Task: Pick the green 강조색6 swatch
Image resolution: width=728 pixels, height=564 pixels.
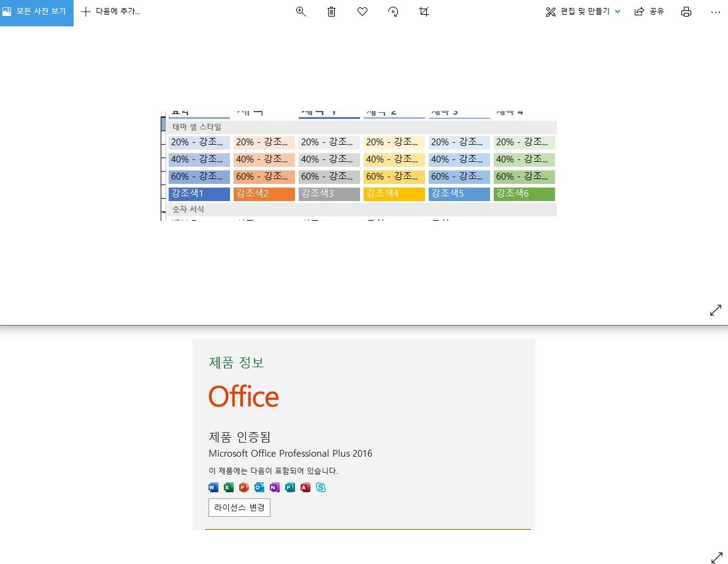Action: (x=524, y=194)
